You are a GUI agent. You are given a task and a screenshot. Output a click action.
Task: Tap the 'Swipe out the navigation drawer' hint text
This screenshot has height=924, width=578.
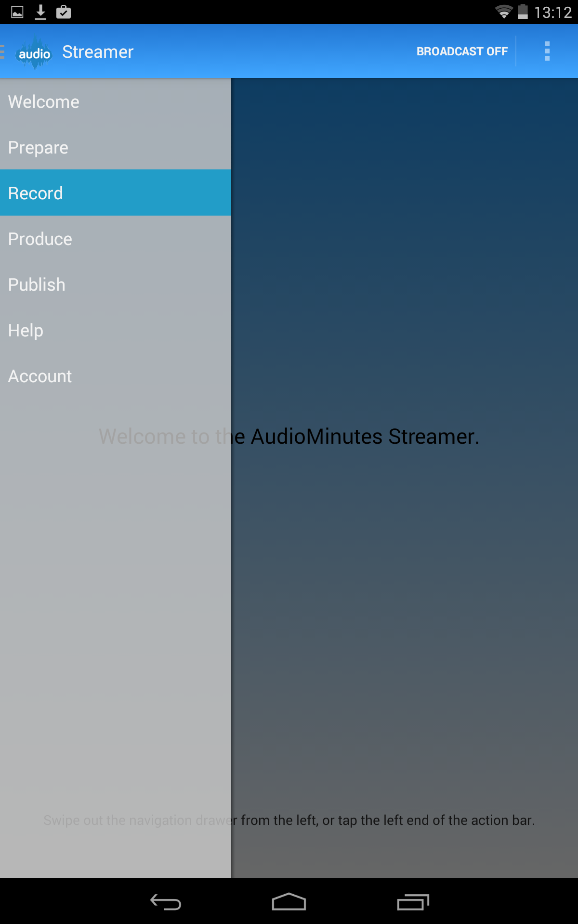289,820
